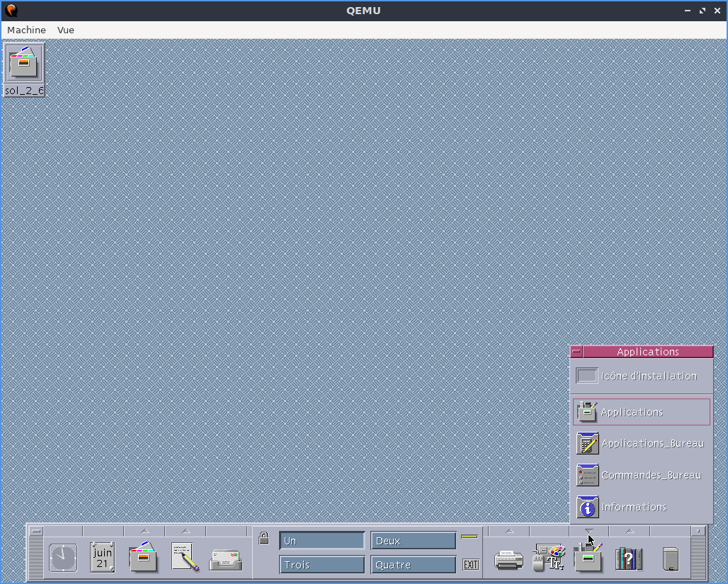Click the Applications subpanel title bar
Screen dimensions: 728x584
(648, 352)
